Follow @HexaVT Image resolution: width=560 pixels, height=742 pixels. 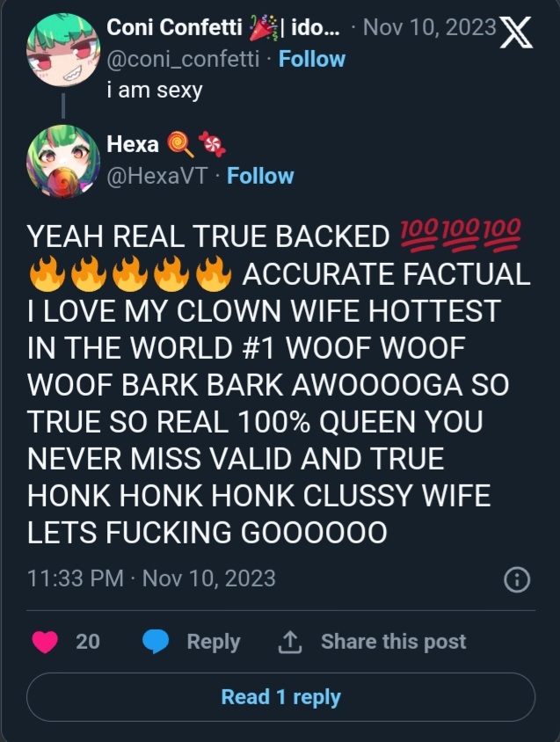tap(260, 176)
